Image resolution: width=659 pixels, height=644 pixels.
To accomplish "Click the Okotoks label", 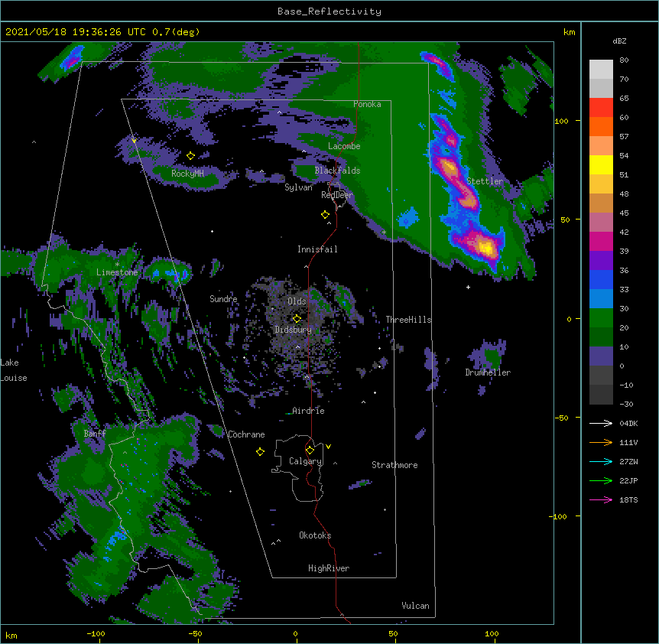I will [x=315, y=535].
